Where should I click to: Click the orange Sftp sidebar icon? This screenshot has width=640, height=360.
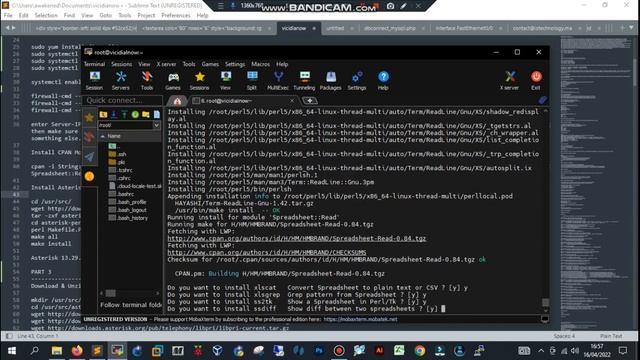[89, 176]
